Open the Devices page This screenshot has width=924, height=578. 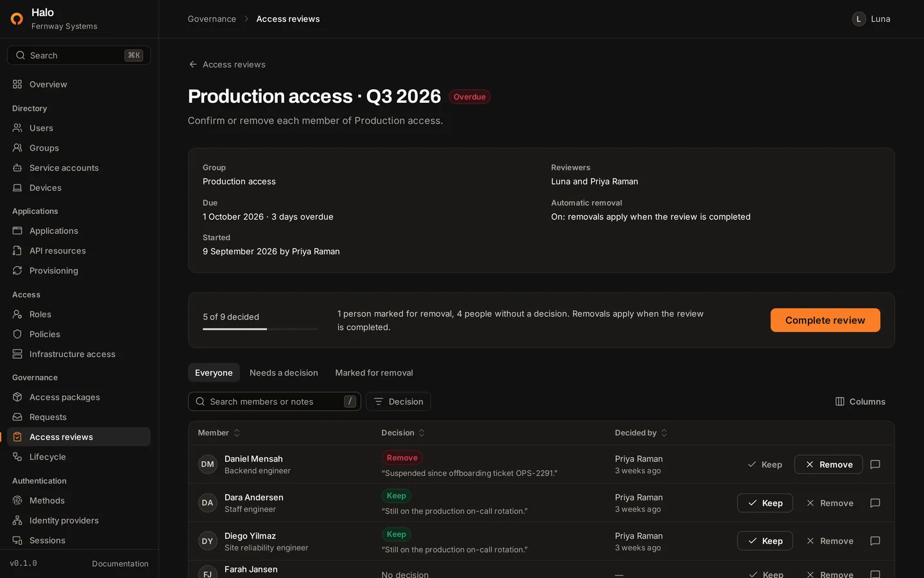(79, 188)
